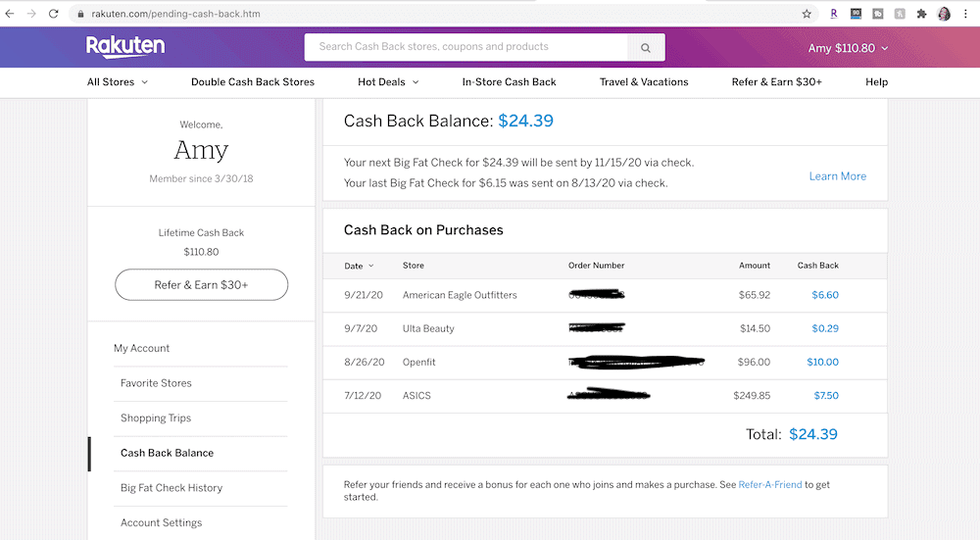Click the browser address bar URL
This screenshot has width=980, height=540.
[x=175, y=14]
